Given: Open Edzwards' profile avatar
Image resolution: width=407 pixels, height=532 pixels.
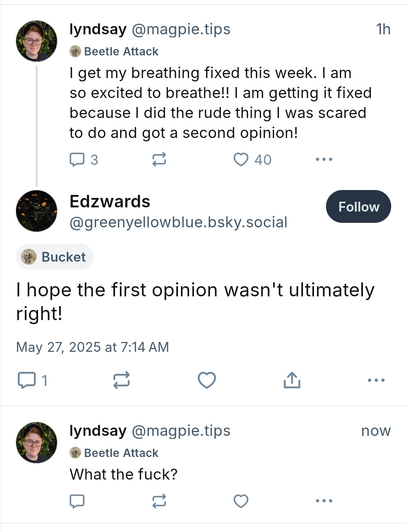Looking at the screenshot, I should (37, 211).
